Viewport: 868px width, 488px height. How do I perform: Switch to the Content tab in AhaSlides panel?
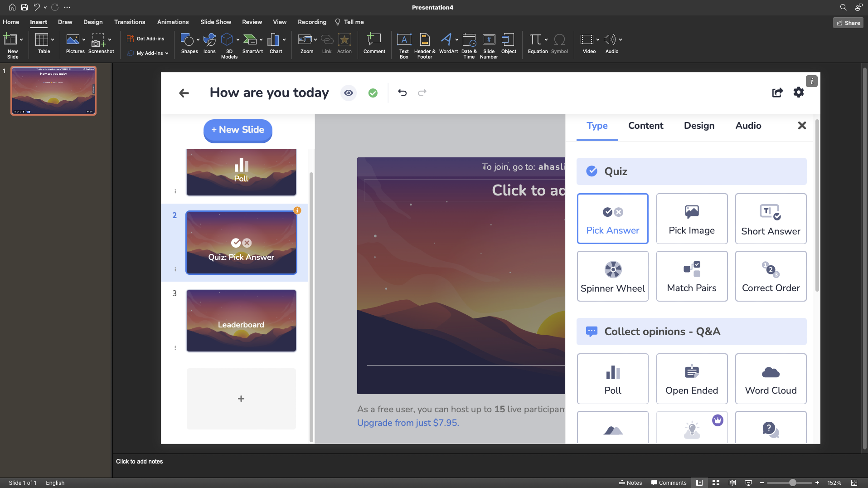pyautogui.click(x=645, y=126)
